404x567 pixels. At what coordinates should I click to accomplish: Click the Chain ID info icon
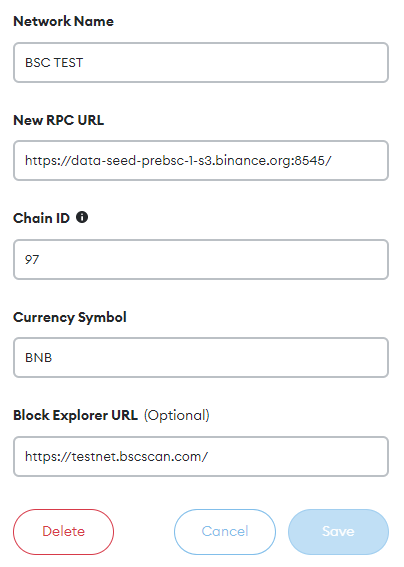coord(82,217)
